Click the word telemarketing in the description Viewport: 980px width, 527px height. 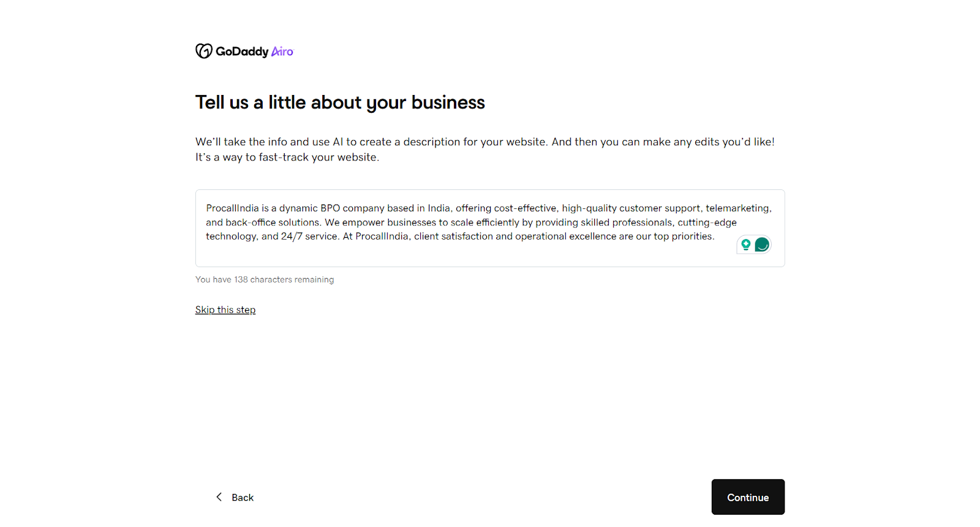point(737,208)
